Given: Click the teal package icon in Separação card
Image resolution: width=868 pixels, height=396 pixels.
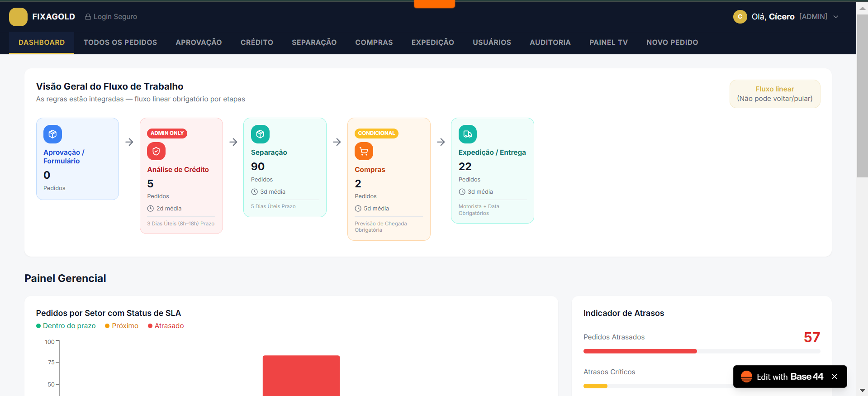Looking at the screenshot, I should (x=260, y=134).
